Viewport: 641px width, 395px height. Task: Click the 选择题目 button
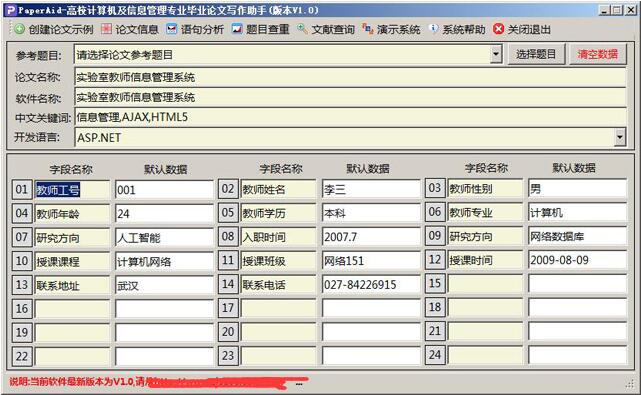[x=536, y=54]
